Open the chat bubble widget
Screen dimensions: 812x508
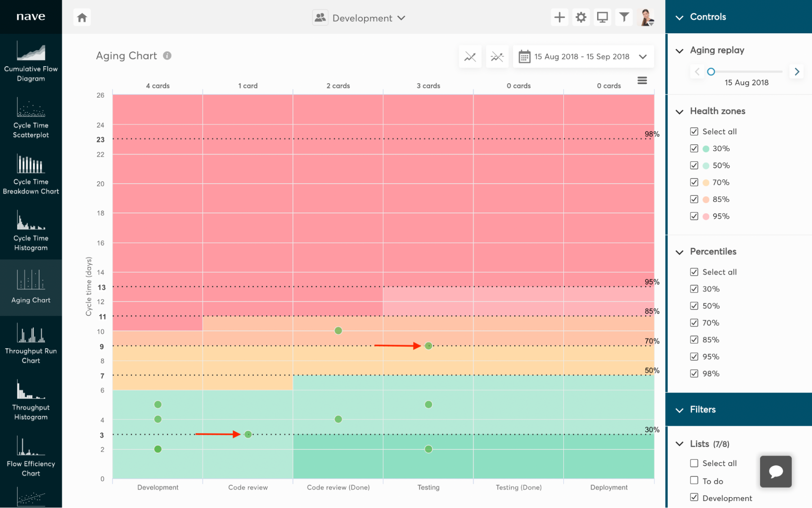coord(775,471)
